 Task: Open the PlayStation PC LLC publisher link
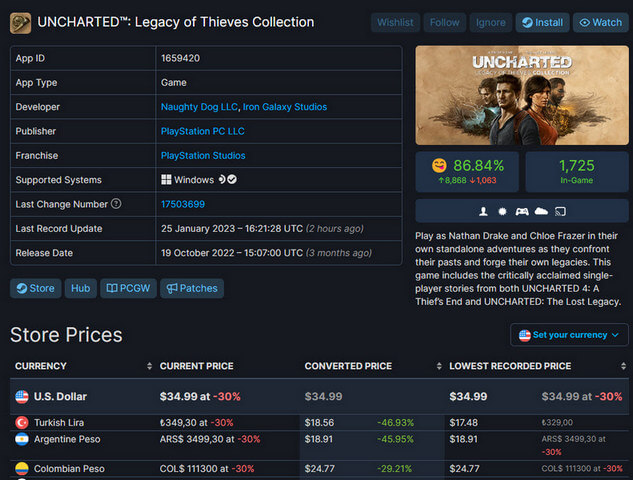coord(203,131)
